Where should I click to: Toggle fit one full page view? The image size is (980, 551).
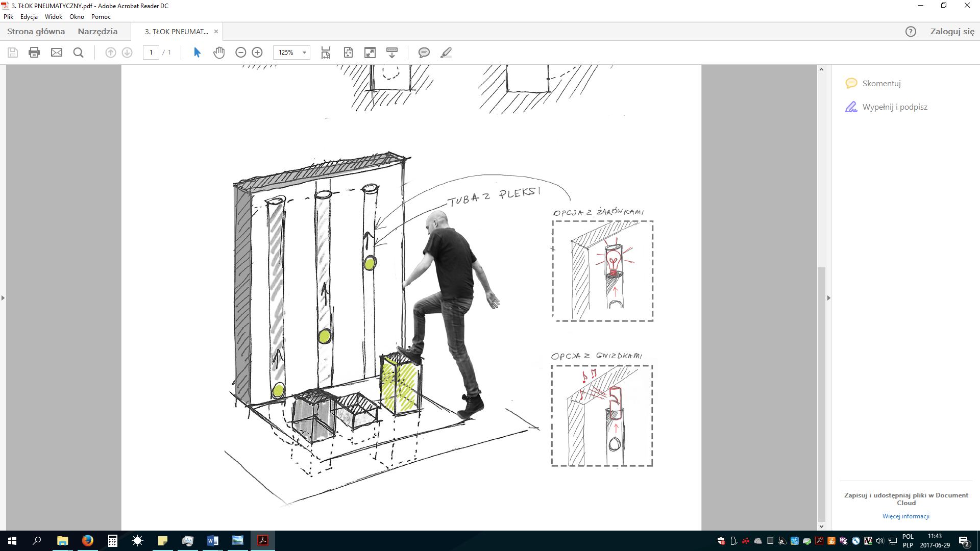click(348, 53)
